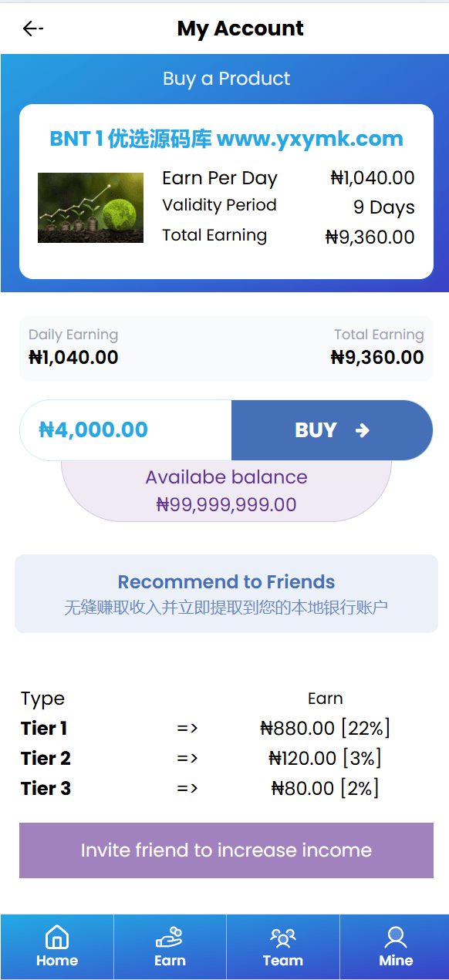Open the plant growth product thumbnail
This screenshot has width=449, height=980.
(90, 207)
